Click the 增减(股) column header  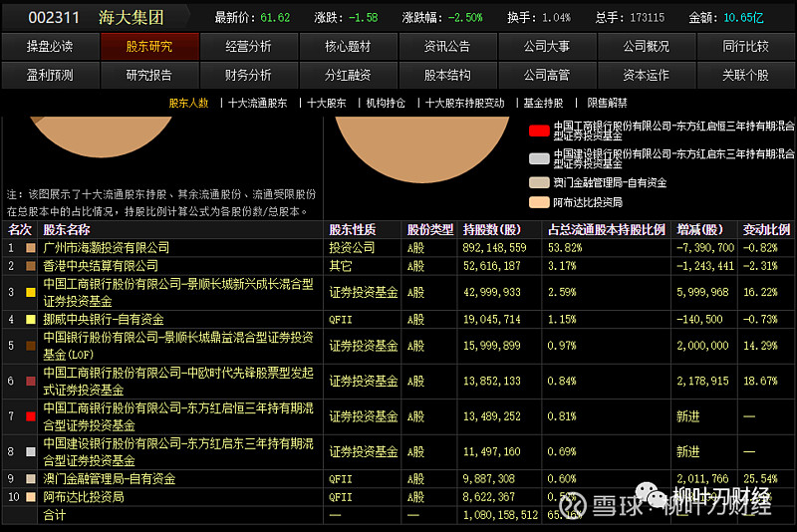point(700,230)
